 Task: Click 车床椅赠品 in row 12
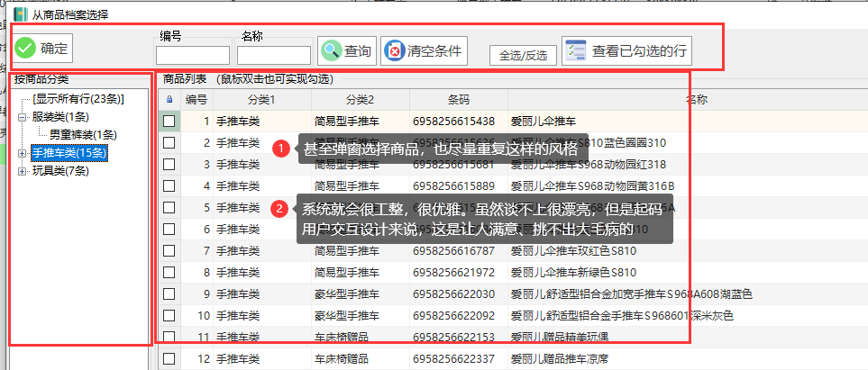[342, 358]
